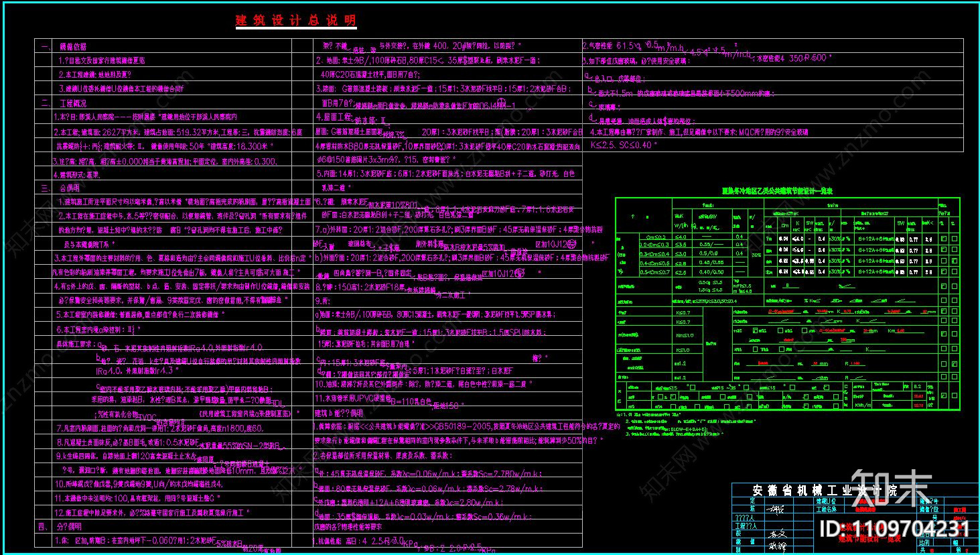Click the section heading numbered '四、'

(61, 527)
